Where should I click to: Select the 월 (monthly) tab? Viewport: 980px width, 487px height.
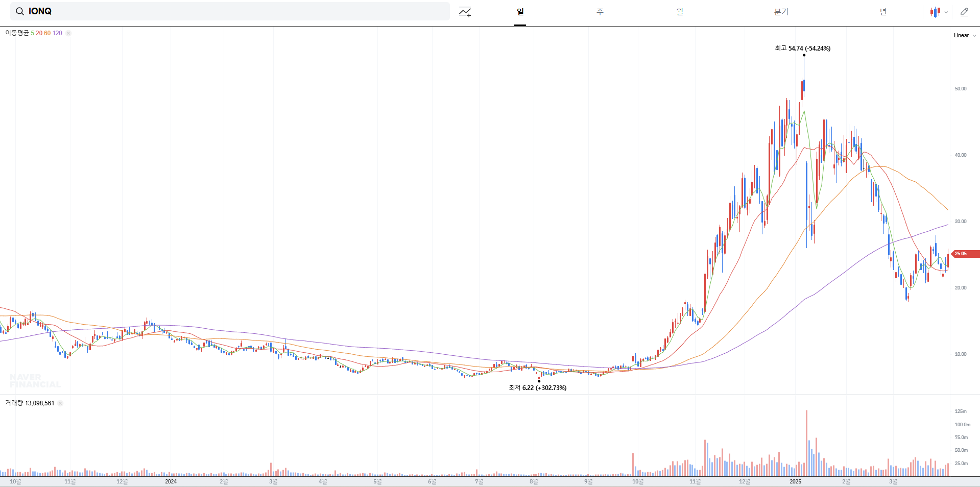tap(680, 12)
